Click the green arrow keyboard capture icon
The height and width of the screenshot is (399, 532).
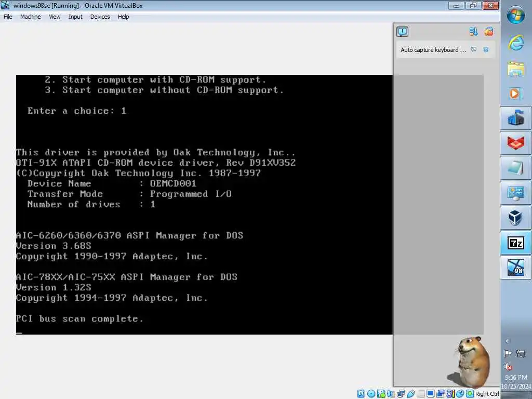470,394
